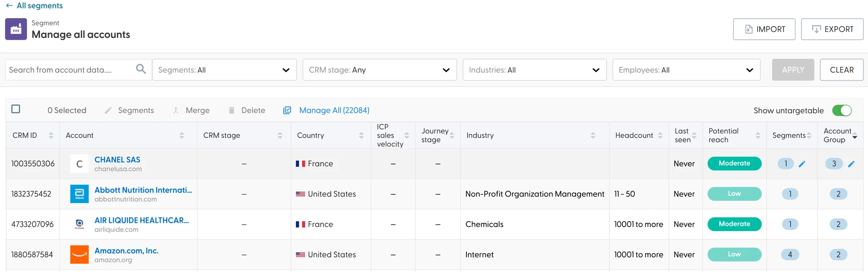Go back to All segments
Image resolution: width=868 pixels, height=272 pixels.
[34, 6]
